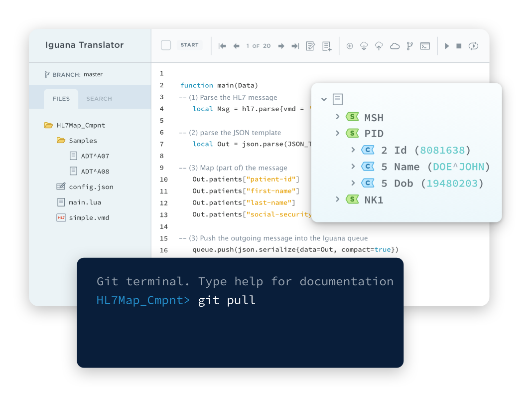This screenshot has height=397, width=532.
Task: Open main.lua in the file tree
Action: point(85,202)
